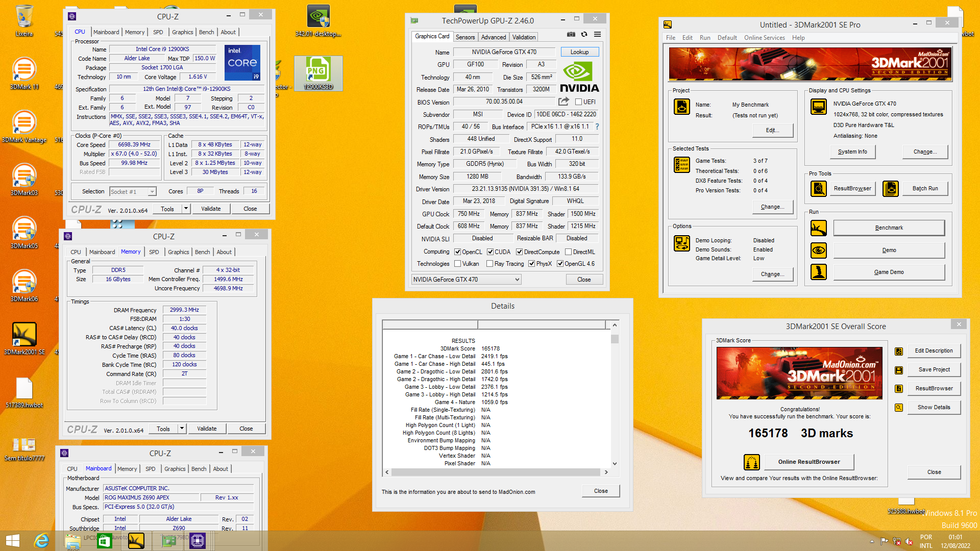Toggle the DirectML checkbox
Screen dimensions: 980x551
coord(568,252)
